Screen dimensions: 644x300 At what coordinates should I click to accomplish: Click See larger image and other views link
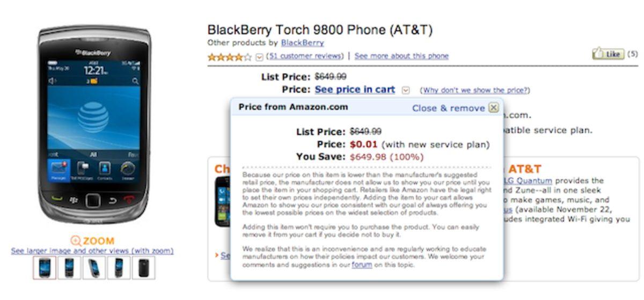[92, 251]
